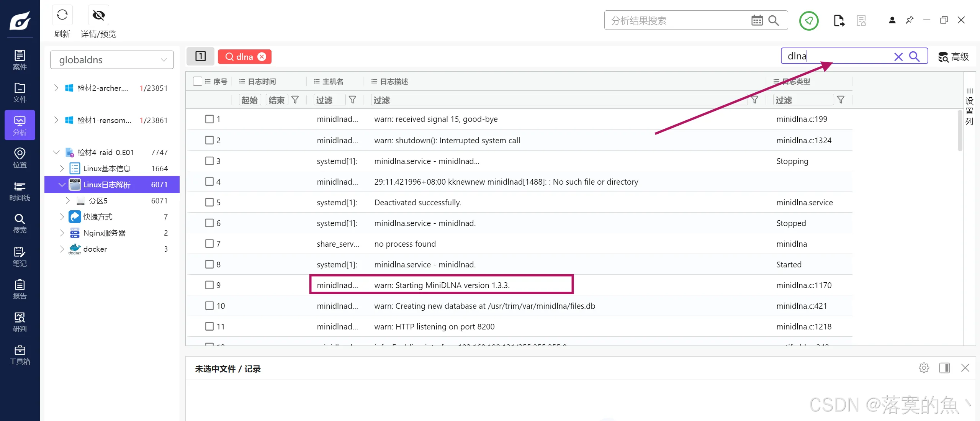Open the globaldns dropdown

pyautogui.click(x=112, y=60)
